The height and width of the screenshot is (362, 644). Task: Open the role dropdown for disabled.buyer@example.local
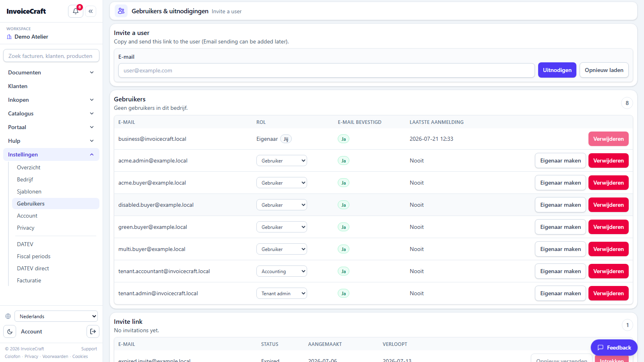(x=281, y=205)
